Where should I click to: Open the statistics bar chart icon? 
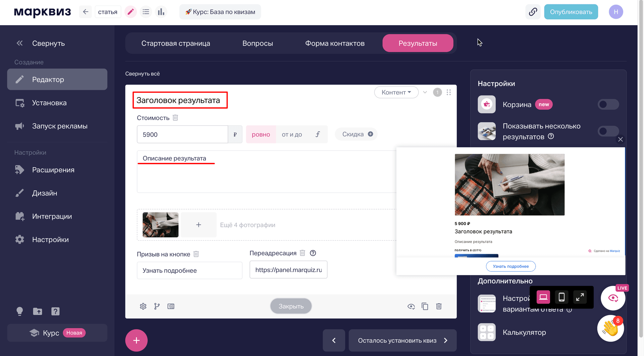(161, 12)
